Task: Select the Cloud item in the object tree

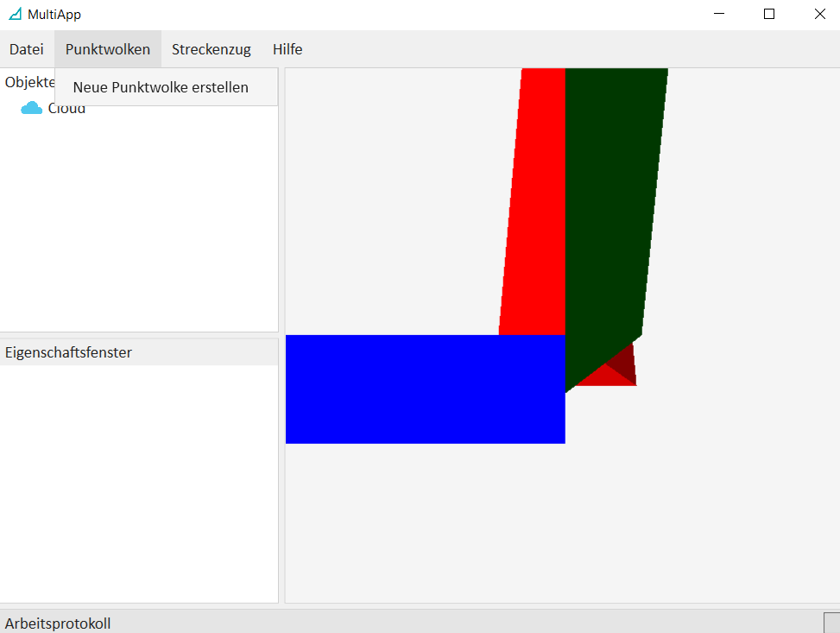Action: tap(67, 109)
